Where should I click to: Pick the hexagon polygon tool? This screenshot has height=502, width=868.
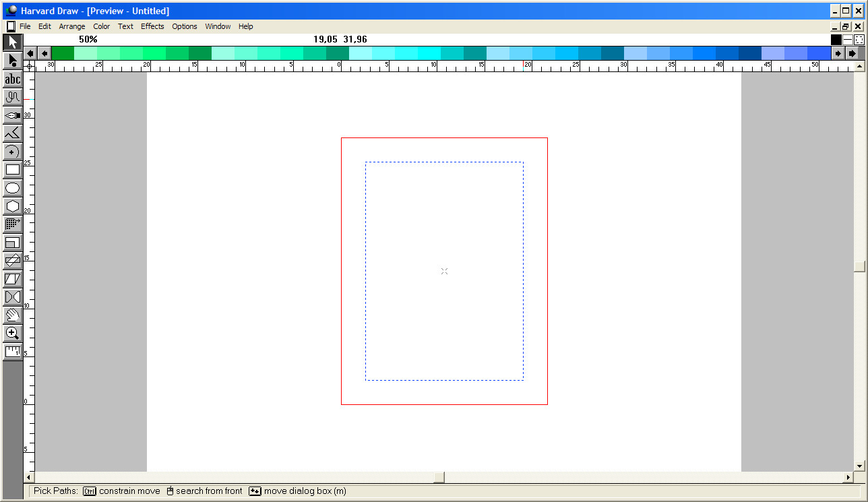coord(12,206)
